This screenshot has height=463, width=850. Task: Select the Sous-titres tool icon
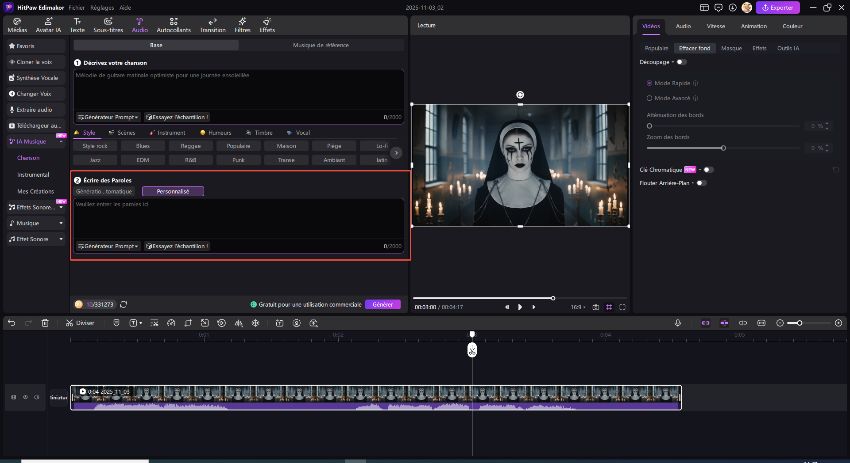[x=109, y=23]
